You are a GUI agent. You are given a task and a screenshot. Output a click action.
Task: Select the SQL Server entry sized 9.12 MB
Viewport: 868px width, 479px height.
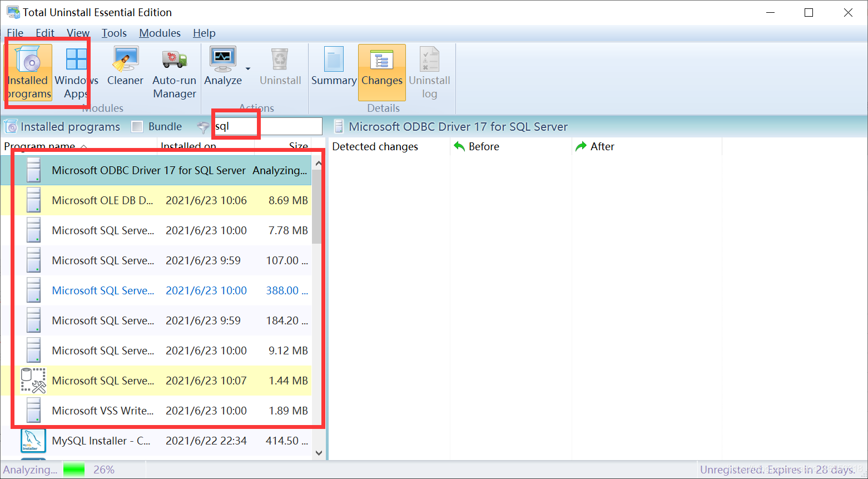[156, 350]
